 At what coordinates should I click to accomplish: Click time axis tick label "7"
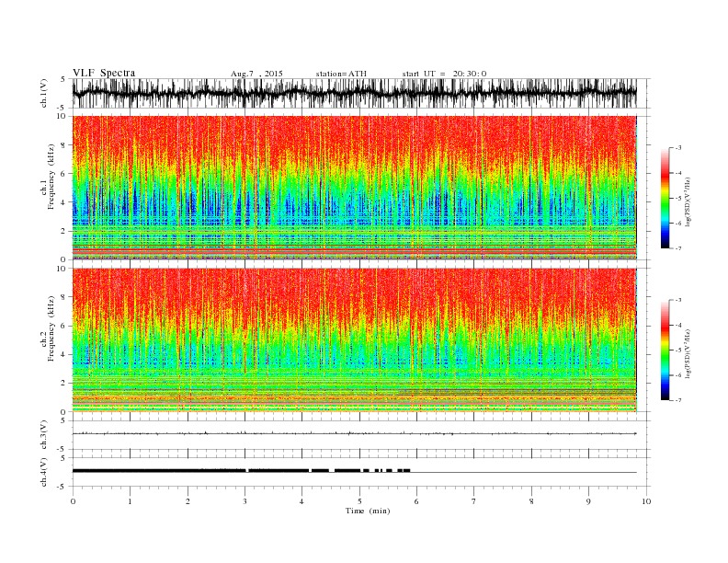[x=474, y=501]
